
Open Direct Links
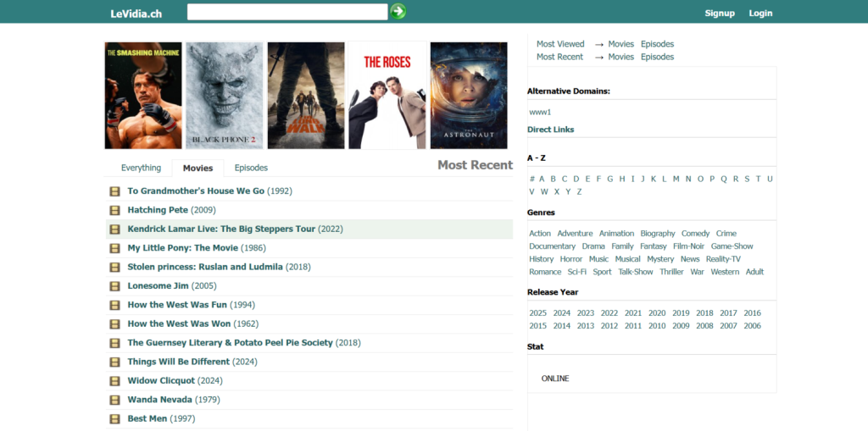(x=551, y=130)
